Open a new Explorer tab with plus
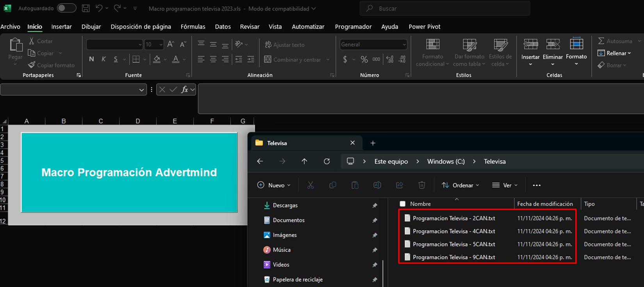This screenshot has height=287, width=644. coord(373,143)
